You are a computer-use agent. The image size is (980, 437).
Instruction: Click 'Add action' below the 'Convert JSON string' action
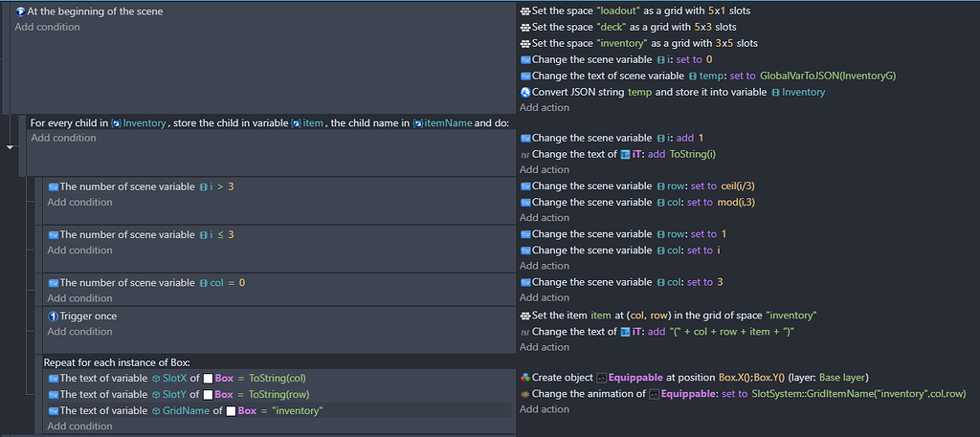click(x=545, y=107)
